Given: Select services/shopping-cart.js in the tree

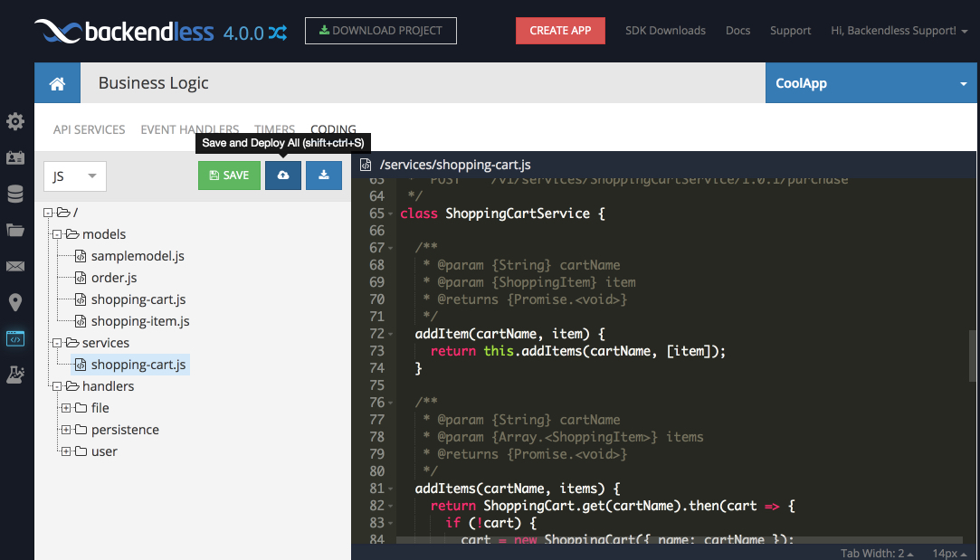Looking at the screenshot, I should pos(138,365).
